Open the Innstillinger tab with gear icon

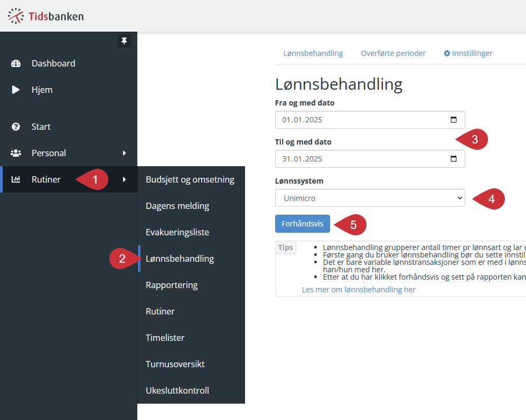click(x=468, y=53)
